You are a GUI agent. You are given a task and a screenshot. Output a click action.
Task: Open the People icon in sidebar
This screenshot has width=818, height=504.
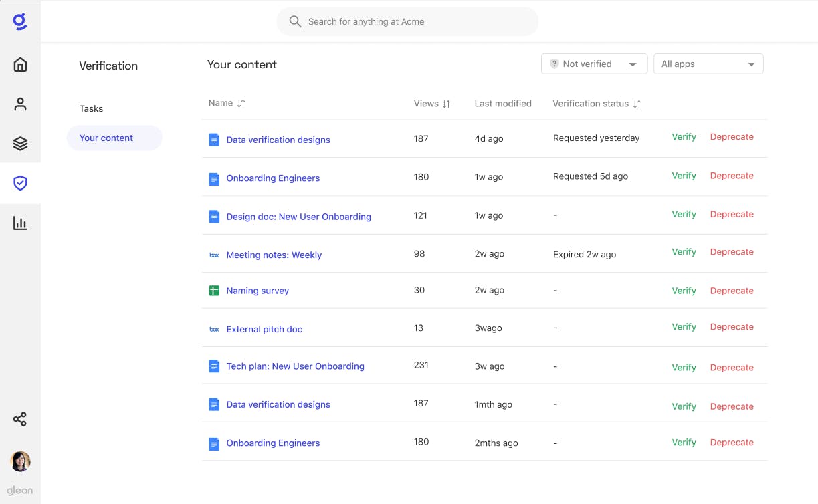(20, 104)
